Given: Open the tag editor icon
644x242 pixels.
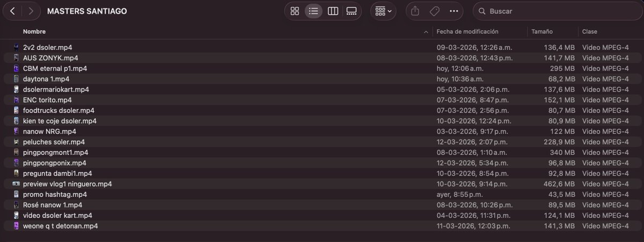Looking at the screenshot, I should coord(434,11).
